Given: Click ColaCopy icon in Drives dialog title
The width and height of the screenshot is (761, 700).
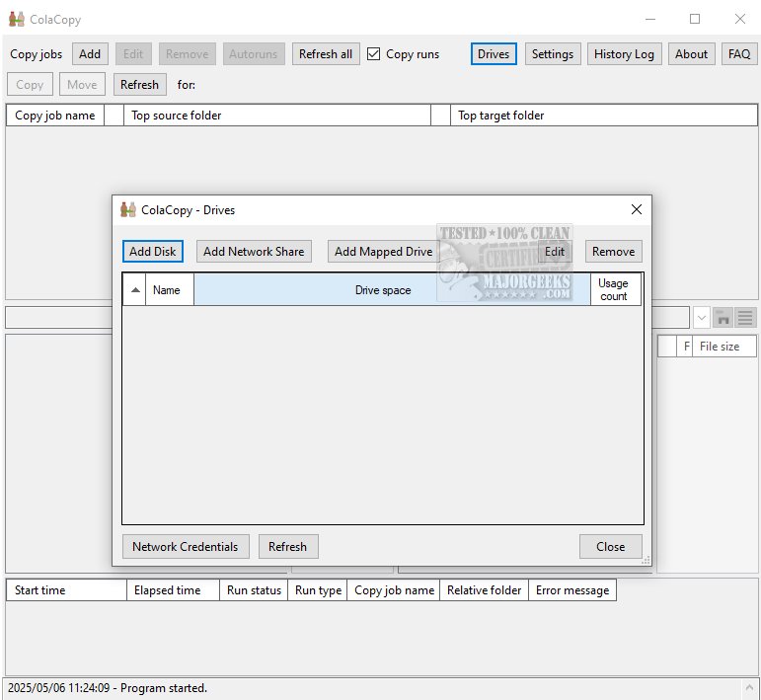Looking at the screenshot, I should coord(128,209).
